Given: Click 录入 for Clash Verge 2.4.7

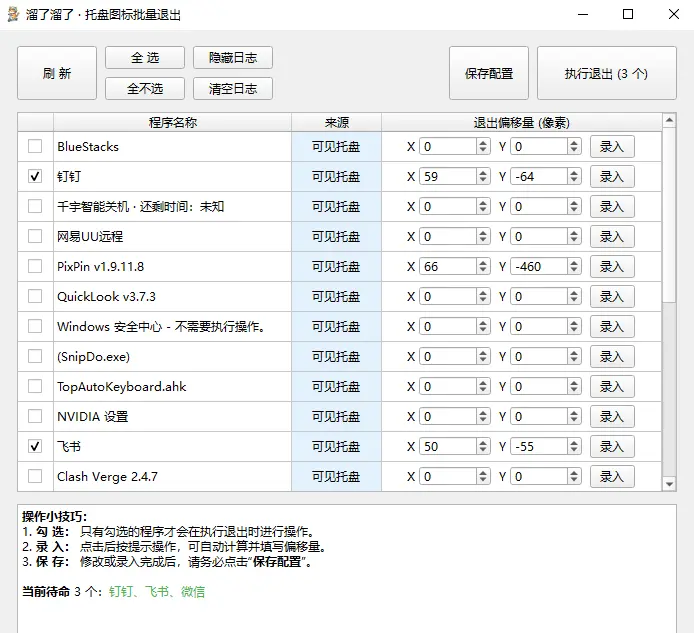Looking at the screenshot, I should point(612,476).
